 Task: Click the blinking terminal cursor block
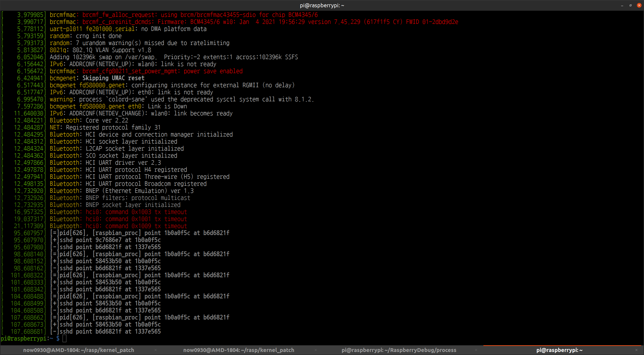pos(65,338)
